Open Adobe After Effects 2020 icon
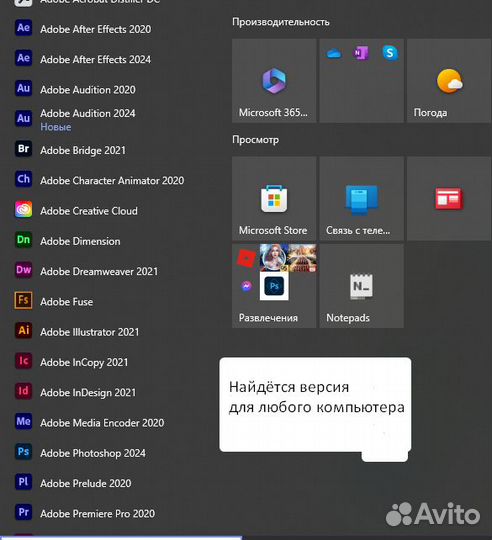This screenshot has height=540, width=492. point(23,28)
